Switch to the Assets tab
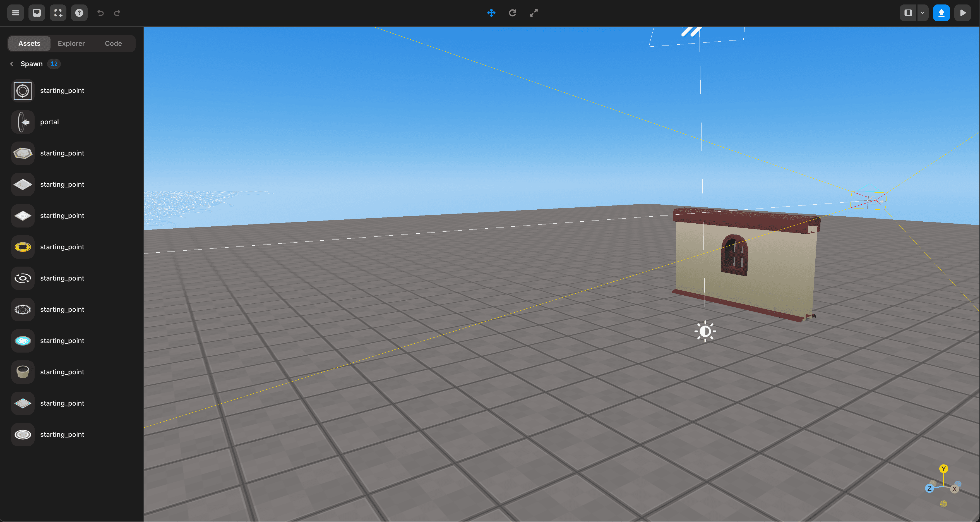Screen dimensions: 980x522 (x=29, y=43)
